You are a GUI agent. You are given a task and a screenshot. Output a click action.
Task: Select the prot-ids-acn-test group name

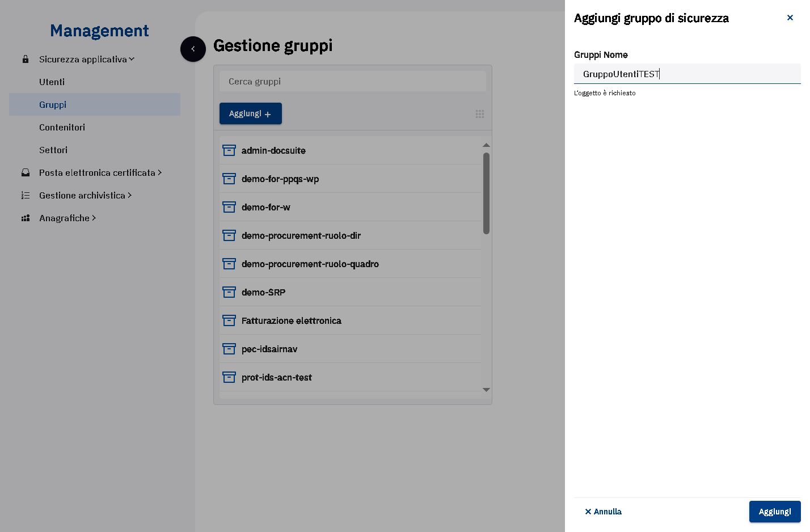click(x=277, y=377)
